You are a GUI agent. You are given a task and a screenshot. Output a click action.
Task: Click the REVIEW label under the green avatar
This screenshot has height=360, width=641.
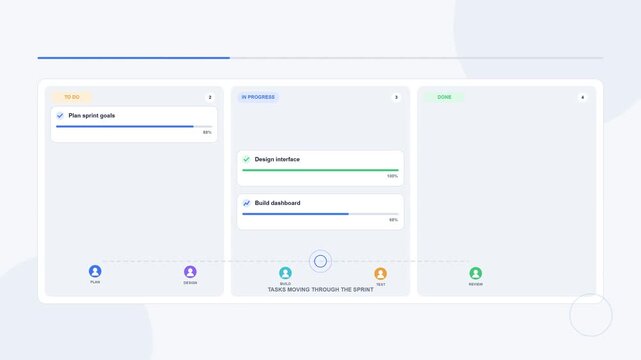[x=475, y=284]
